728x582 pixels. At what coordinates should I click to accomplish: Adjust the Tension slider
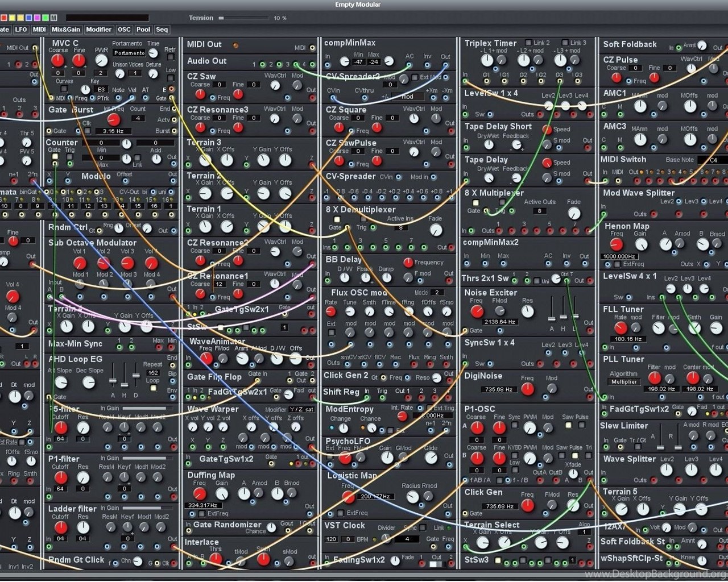click(x=244, y=18)
